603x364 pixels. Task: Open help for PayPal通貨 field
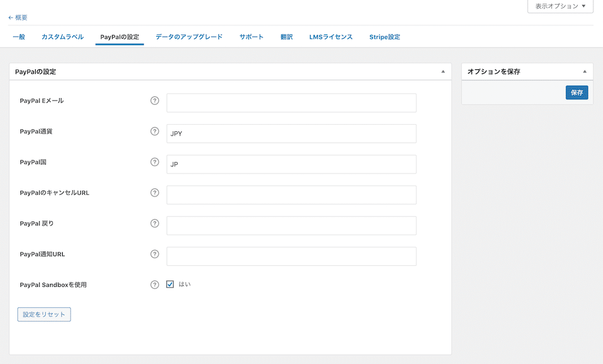coord(154,131)
